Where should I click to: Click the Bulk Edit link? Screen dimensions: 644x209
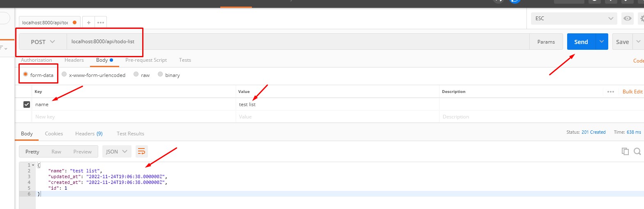tap(632, 92)
